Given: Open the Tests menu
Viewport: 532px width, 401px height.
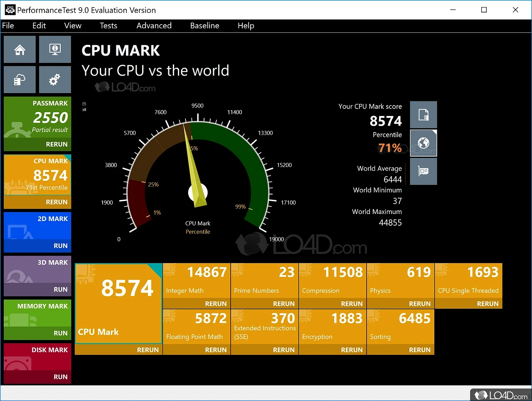Looking at the screenshot, I should pyautogui.click(x=108, y=26).
